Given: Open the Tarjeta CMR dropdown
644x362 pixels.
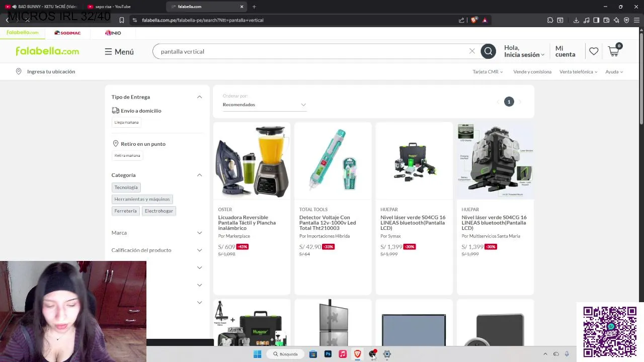Looking at the screenshot, I should (x=488, y=71).
